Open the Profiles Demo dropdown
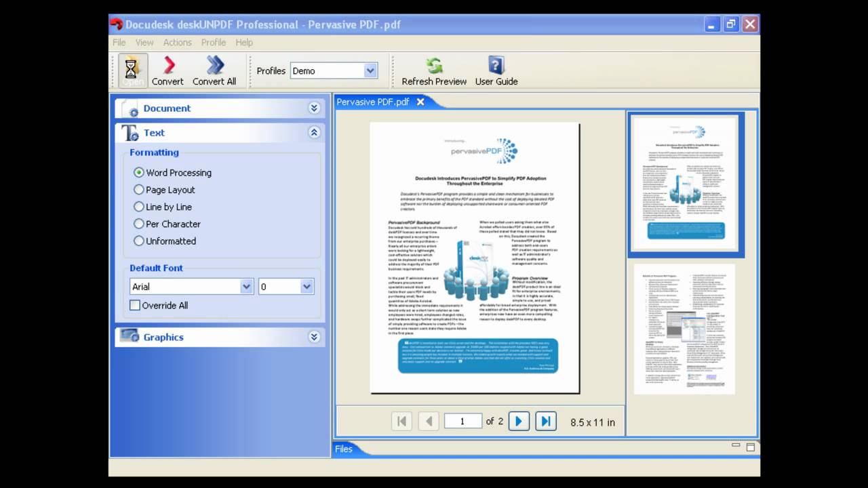This screenshot has width=868, height=488. point(370,70)
